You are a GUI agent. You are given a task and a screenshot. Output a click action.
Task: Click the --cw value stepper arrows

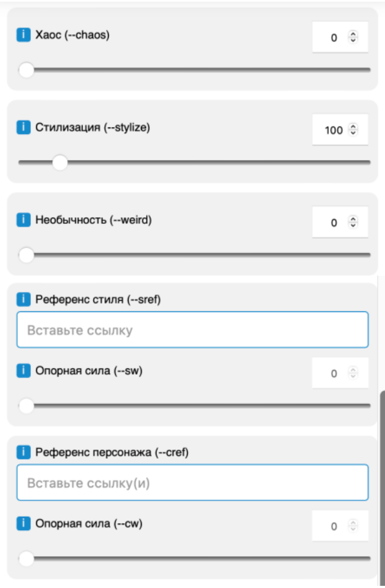point(353,526)
